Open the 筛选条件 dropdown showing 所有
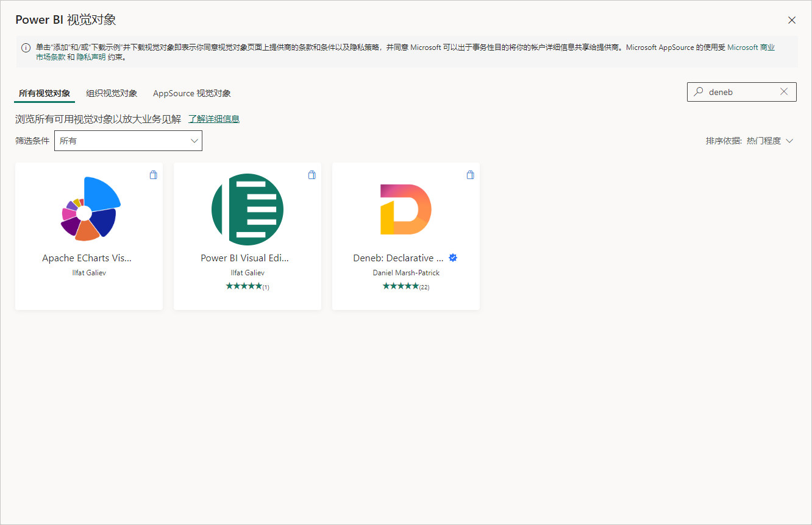 click(x=128, y=141)
